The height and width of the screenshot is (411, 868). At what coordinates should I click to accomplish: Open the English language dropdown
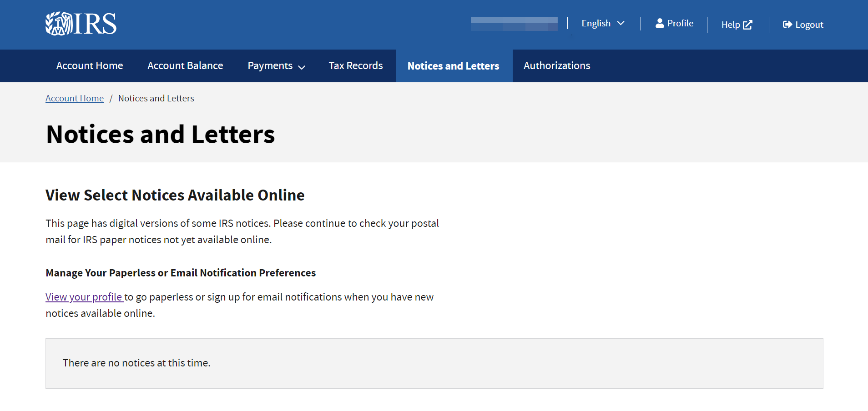coord(603,23)
